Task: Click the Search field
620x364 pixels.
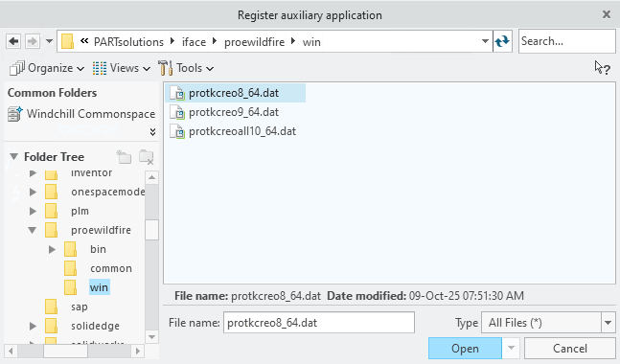Action: (566, 41)
